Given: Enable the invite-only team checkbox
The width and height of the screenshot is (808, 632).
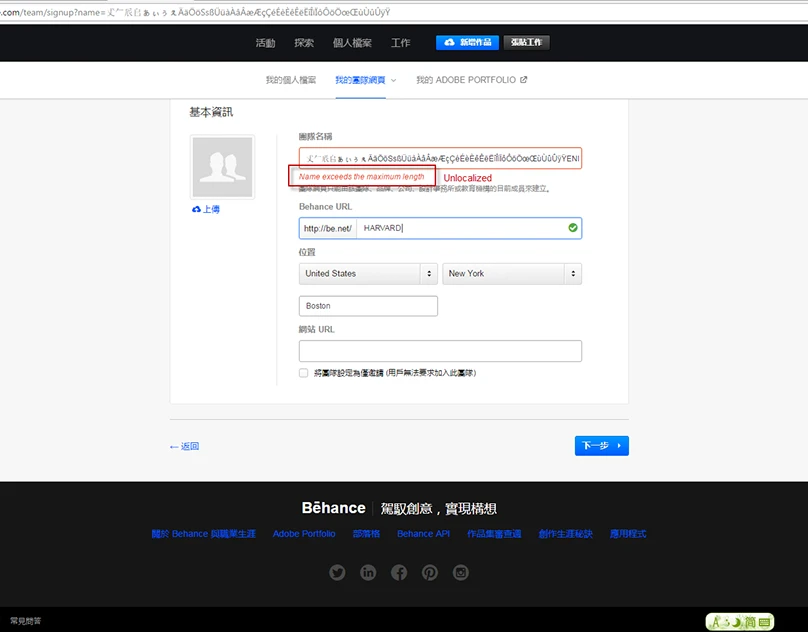Looking at the screenshot, I should (304, 373).
